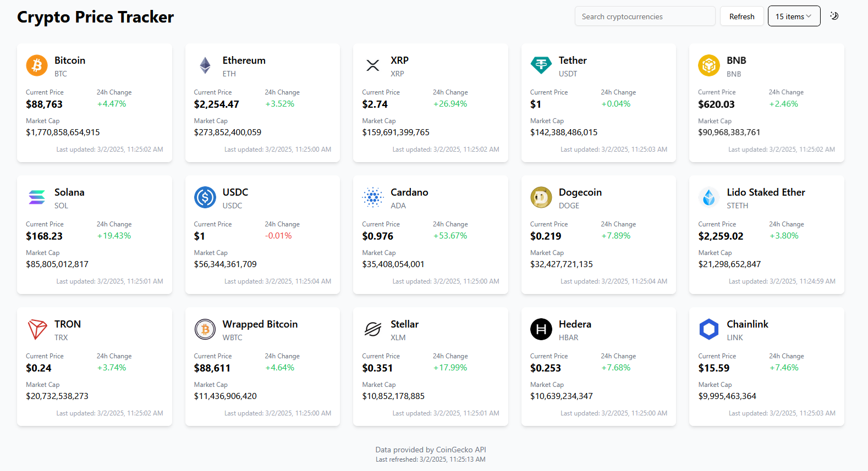Click Cardano's +53.67% change value

450,236
